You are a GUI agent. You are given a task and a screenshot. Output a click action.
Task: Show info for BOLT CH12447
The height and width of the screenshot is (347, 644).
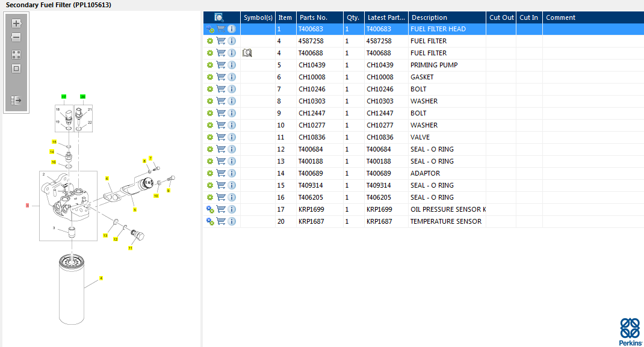(232, 113)
